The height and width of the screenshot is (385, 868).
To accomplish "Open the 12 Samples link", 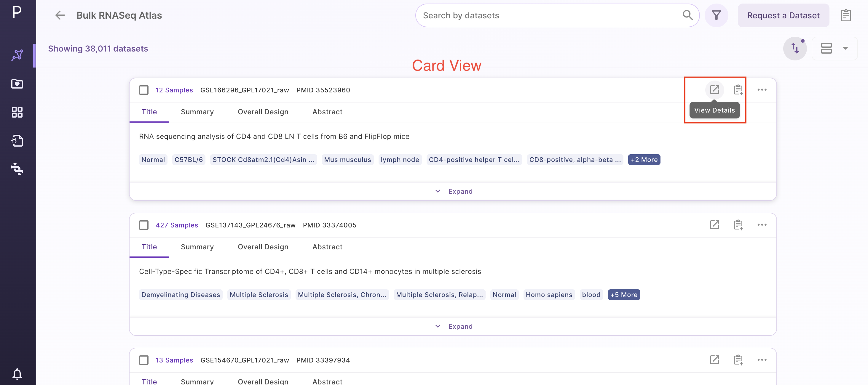I will click(x=174, y=90).
